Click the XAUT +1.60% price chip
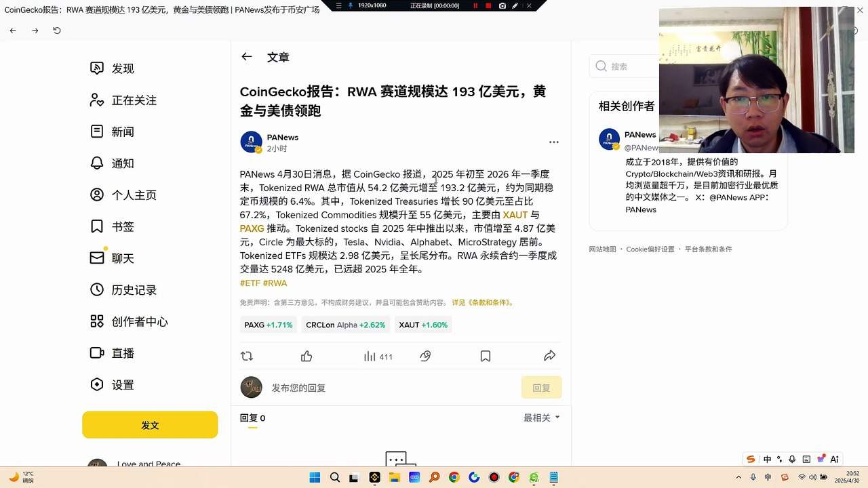The width and height of the screenshot is (868, 488). (423, 325)
